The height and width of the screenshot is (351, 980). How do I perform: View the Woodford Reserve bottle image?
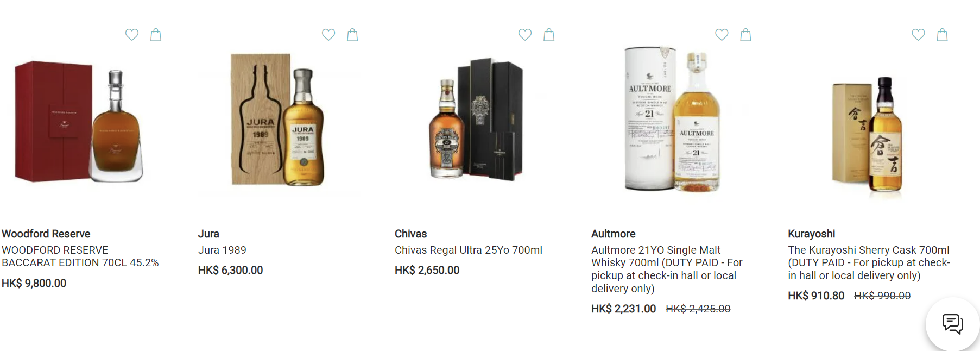tap(80, 122)
